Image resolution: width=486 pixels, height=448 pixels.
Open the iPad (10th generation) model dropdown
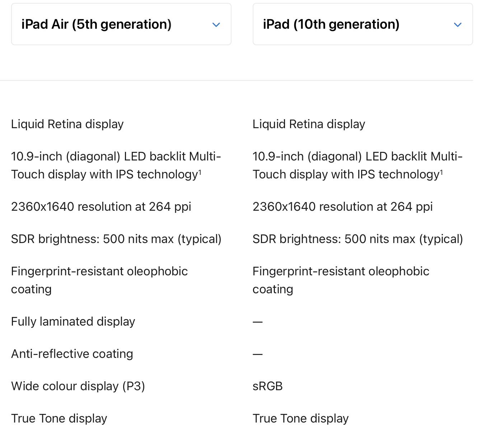point(363,24)
